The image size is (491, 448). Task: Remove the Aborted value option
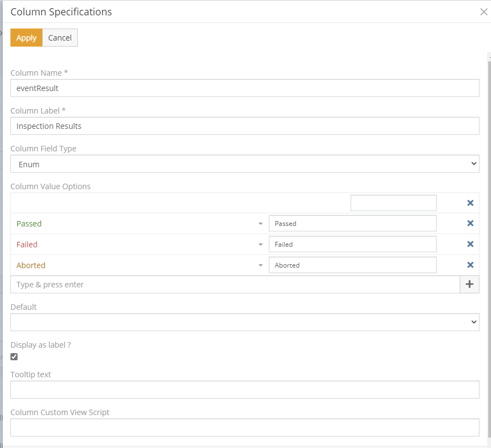470,265
